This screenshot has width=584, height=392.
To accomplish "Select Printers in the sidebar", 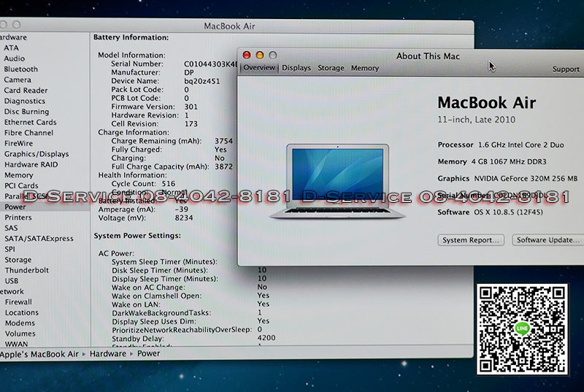I will click(x=18, y=218).
